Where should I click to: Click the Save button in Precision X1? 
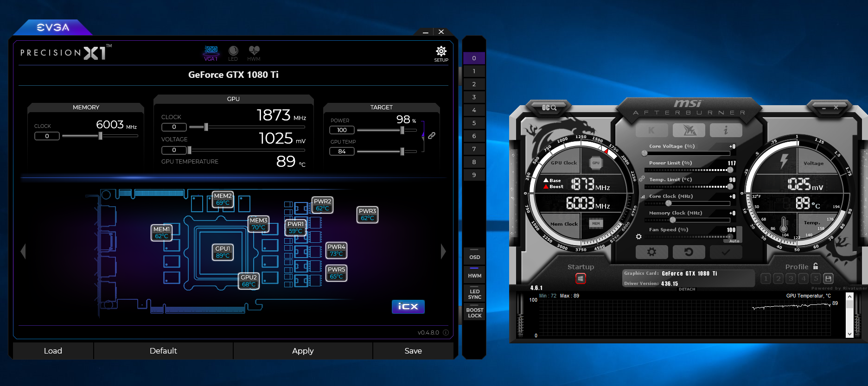[413, 351]
